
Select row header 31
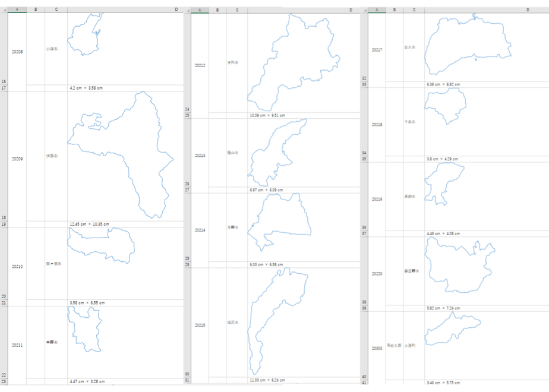point(187,380)
